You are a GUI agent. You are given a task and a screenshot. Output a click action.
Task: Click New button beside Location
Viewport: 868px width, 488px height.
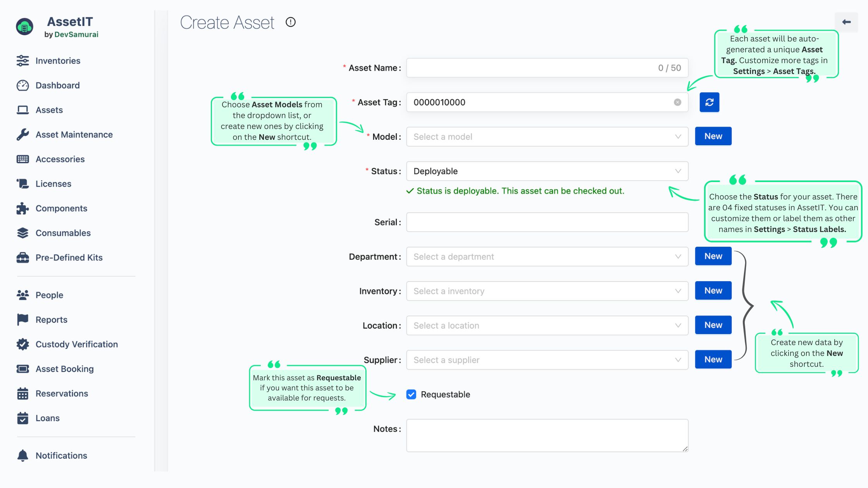(713, 325)
